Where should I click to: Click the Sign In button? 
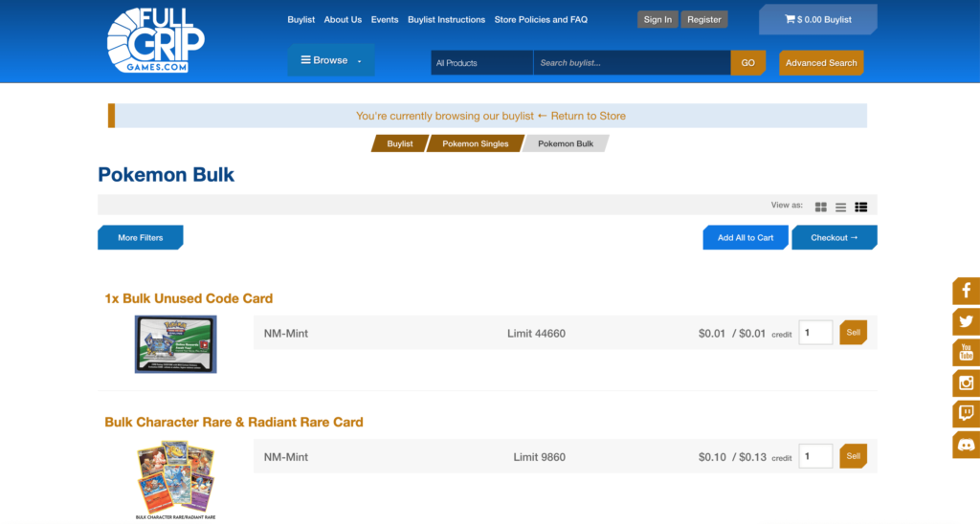pos(657,19)
